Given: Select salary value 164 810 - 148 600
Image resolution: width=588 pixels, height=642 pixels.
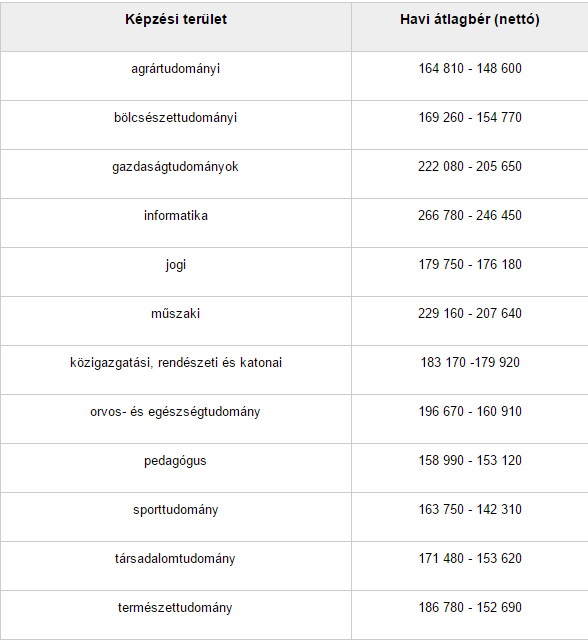Looking at the screenshot, I should pyautogui.click(x=470, y=68).
